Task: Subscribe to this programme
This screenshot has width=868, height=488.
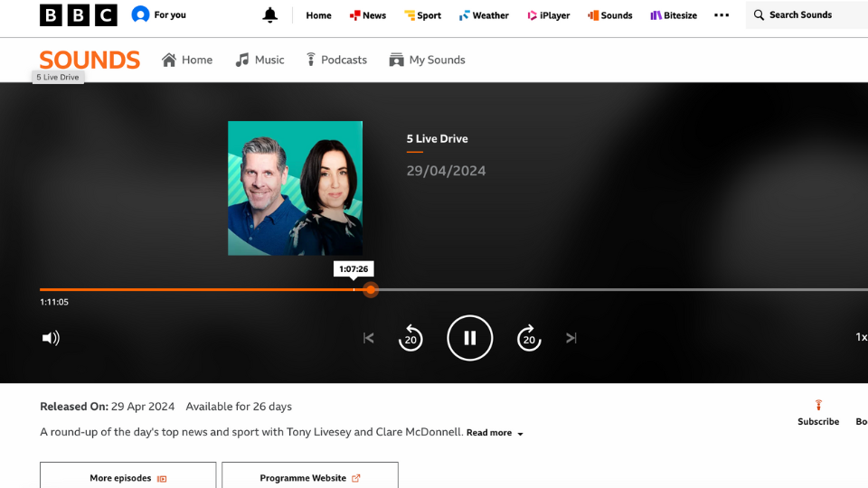Action: [818, 413]
